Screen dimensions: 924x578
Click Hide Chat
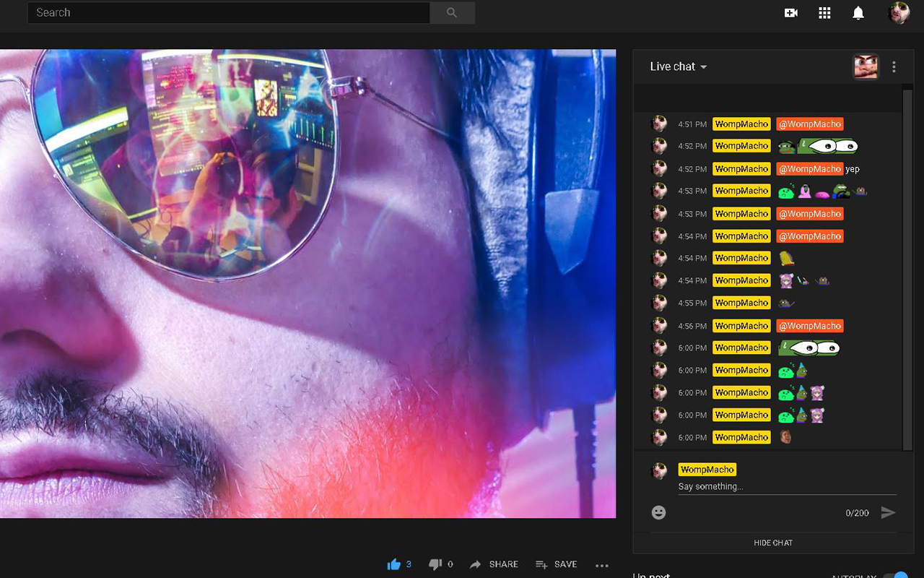click(x=773, y=543)
